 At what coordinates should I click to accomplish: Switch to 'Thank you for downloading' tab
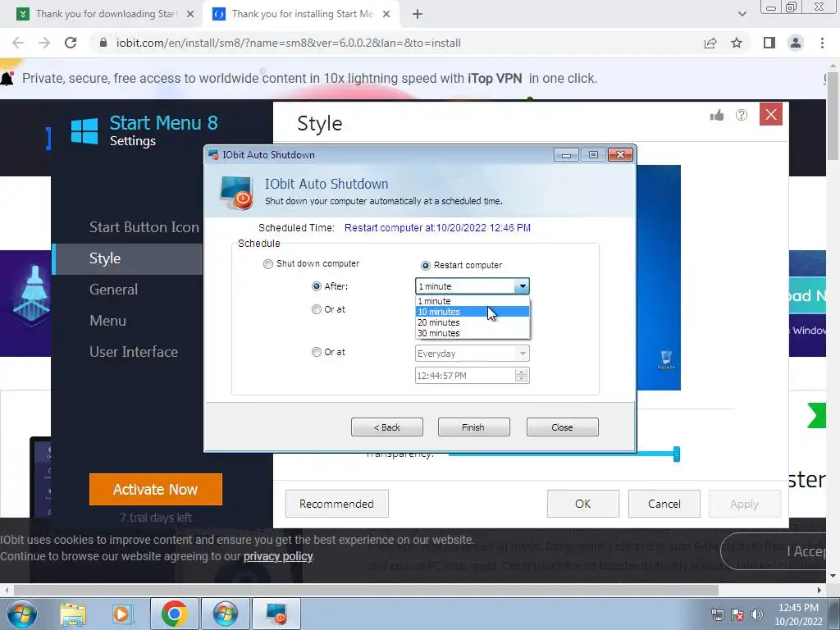pyautogui.click(x=106, y=15)
